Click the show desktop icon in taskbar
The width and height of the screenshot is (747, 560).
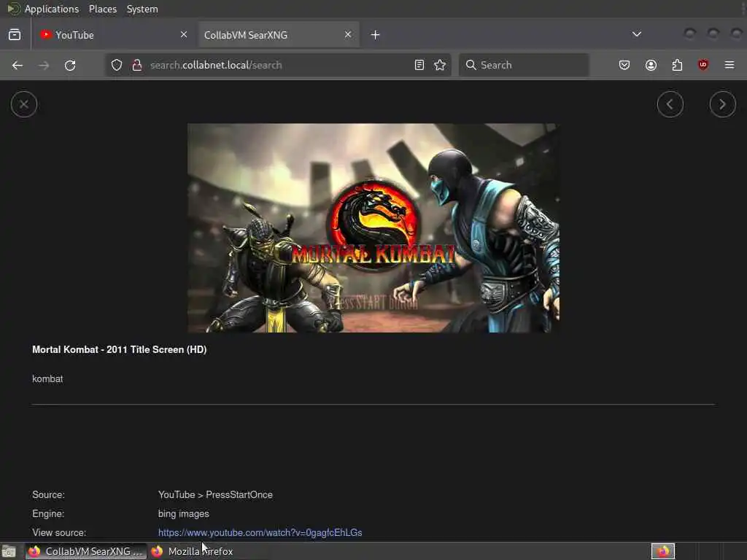9,551
